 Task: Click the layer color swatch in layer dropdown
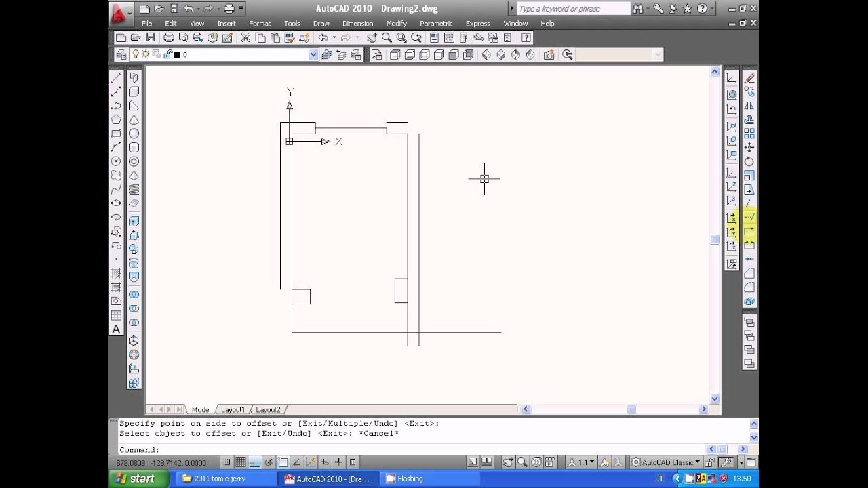177,55
